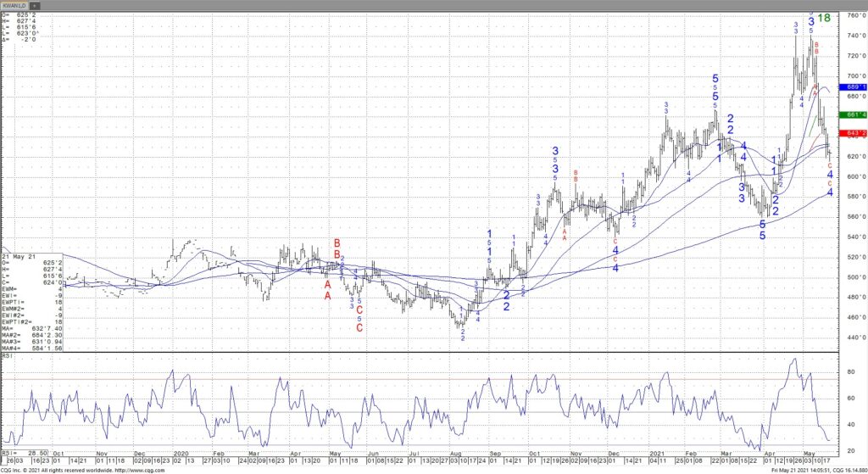This screenshot has height=474, width=868.
Task: Select the MA#4 value in data box
Action: click(31, 349)
